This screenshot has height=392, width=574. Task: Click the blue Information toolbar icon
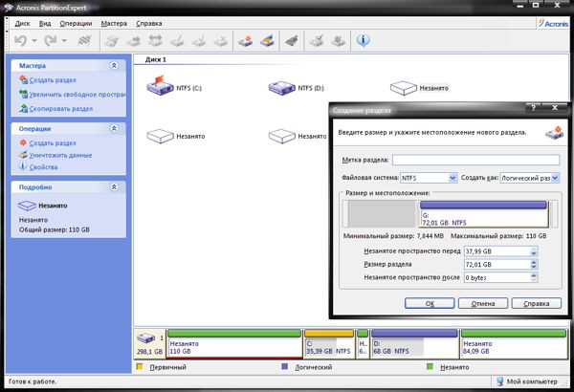[x=363, y=40]
